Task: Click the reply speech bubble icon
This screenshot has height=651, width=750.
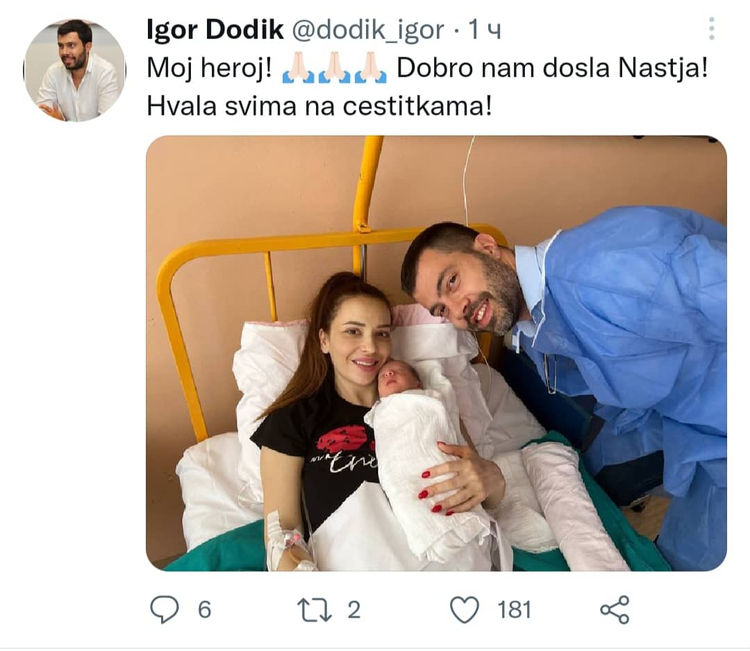Action: pos(165,609)
